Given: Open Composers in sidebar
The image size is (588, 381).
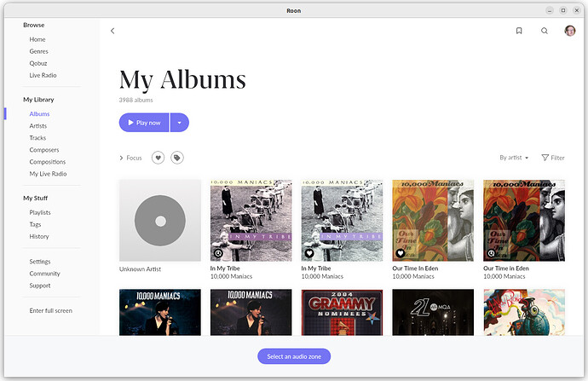Looking at the screenshot, I should [44, 150].
